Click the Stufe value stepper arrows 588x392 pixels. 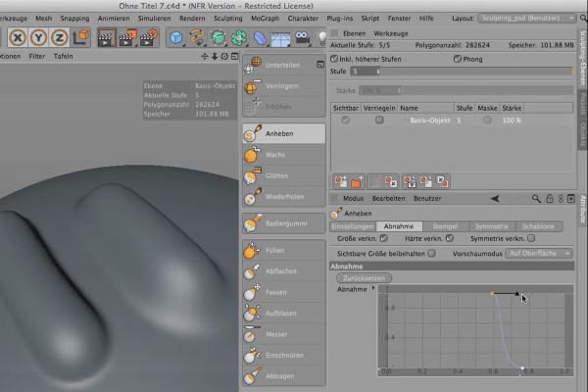coord(378,72)
